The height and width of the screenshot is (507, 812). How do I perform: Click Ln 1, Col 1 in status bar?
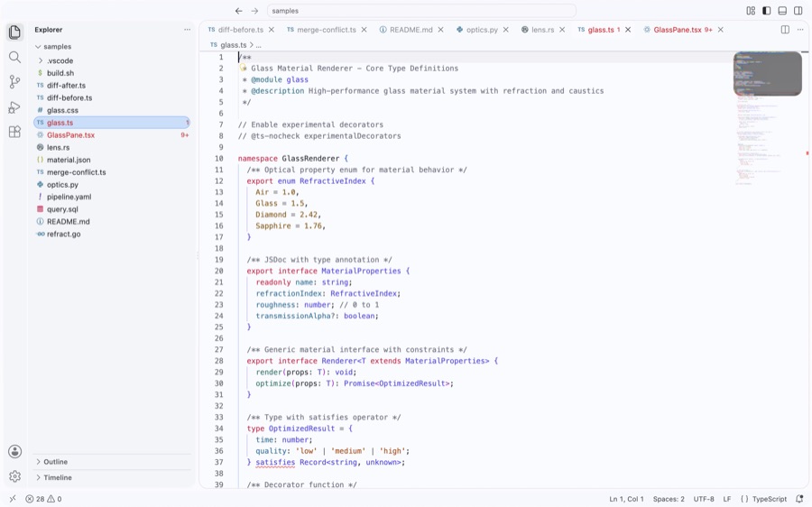[x=626, y=499]
